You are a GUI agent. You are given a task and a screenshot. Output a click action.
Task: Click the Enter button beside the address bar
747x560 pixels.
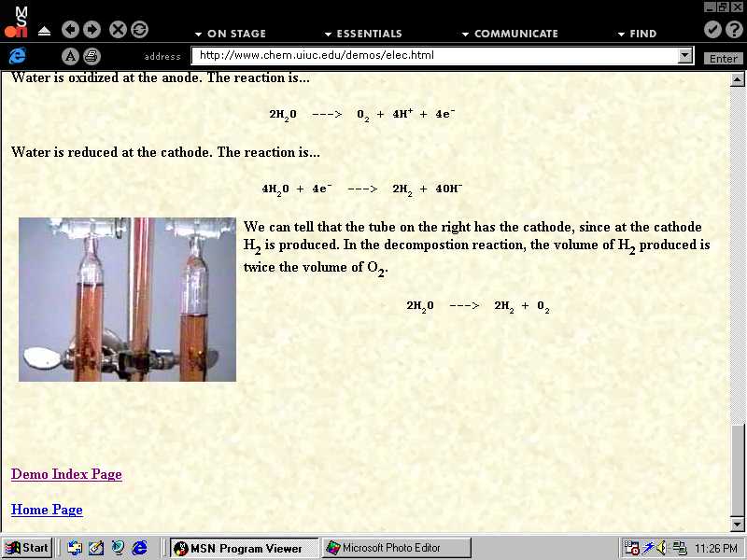[724, 58]
